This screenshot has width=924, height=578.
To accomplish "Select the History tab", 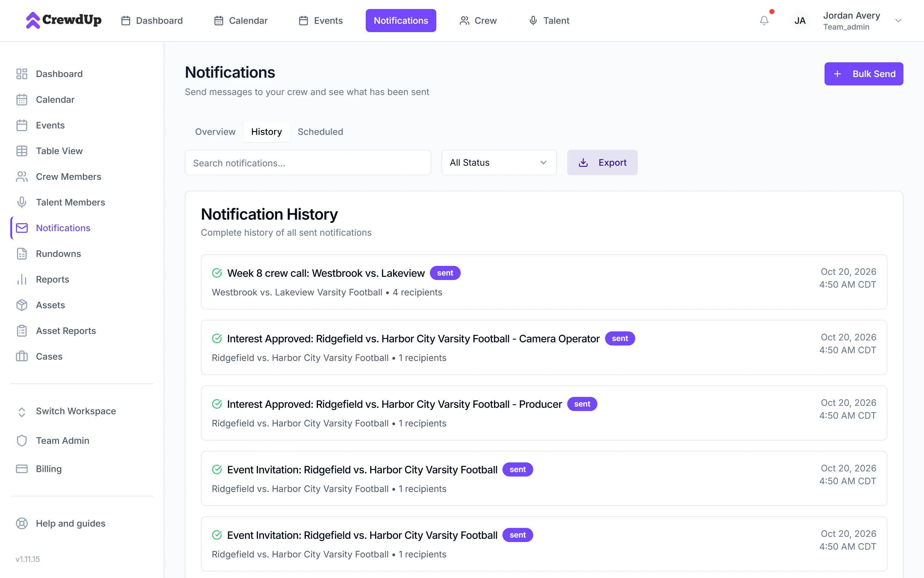I will pyautogui.click(x=267, y=132).
